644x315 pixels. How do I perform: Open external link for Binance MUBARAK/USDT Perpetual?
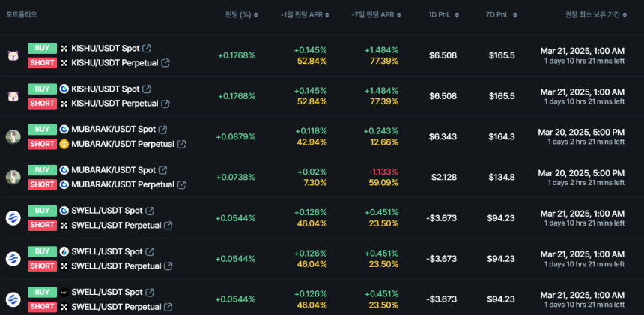[x=181, y=144]
